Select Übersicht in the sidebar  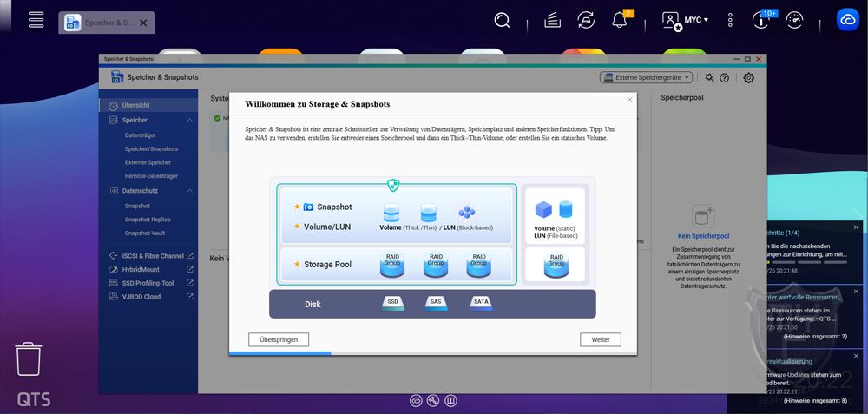[x=148, y=105]
